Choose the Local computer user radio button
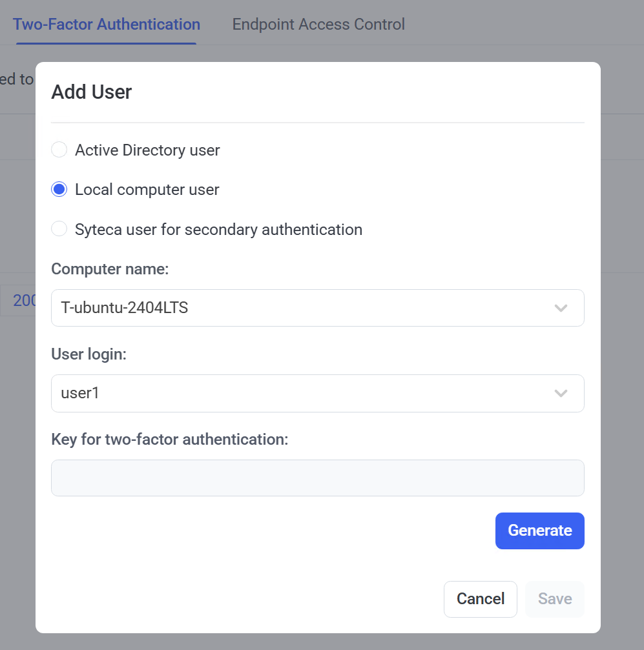The width and height of the screenshot is (644, 650). (59, 189)
